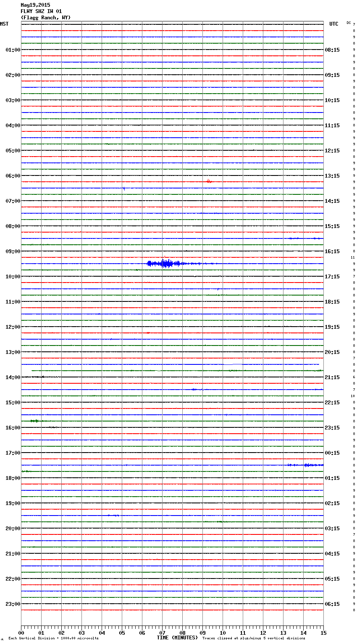Click minute 13 on the bottom axis
This screenshot has height=644, width=357.
283,633
